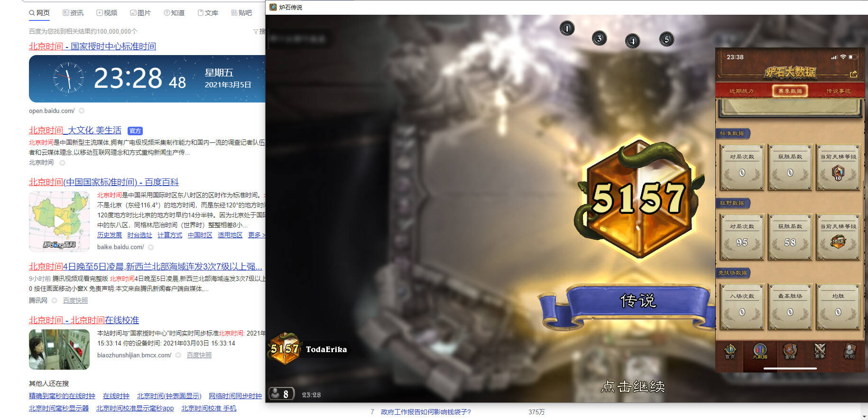Switch to the 传说事迹 tab
The width and height of the screenshot is (868, 420).
[838, 91]
